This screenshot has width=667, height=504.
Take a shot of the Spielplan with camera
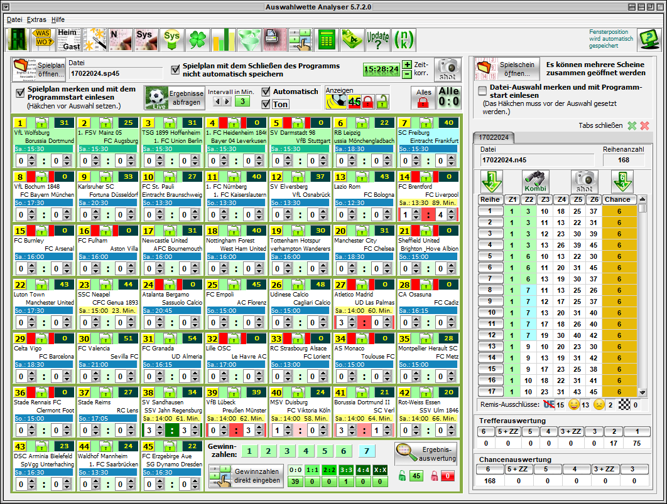coord(448,69)
